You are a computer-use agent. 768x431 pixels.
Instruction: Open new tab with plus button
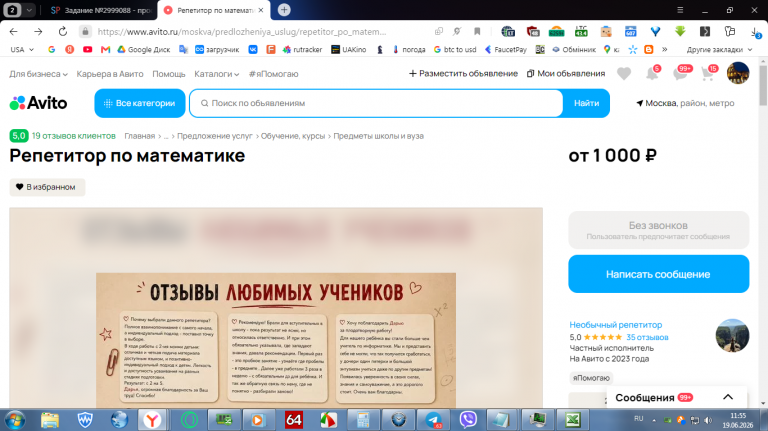(x=284, y=10)
